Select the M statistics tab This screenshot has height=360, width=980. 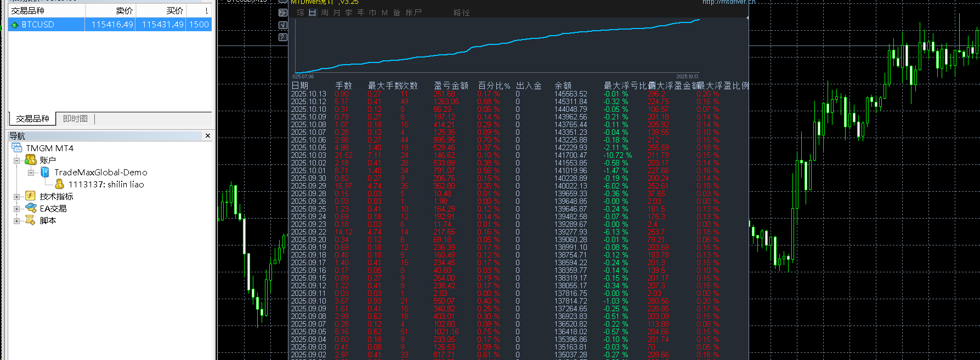(x=384, y=13)
